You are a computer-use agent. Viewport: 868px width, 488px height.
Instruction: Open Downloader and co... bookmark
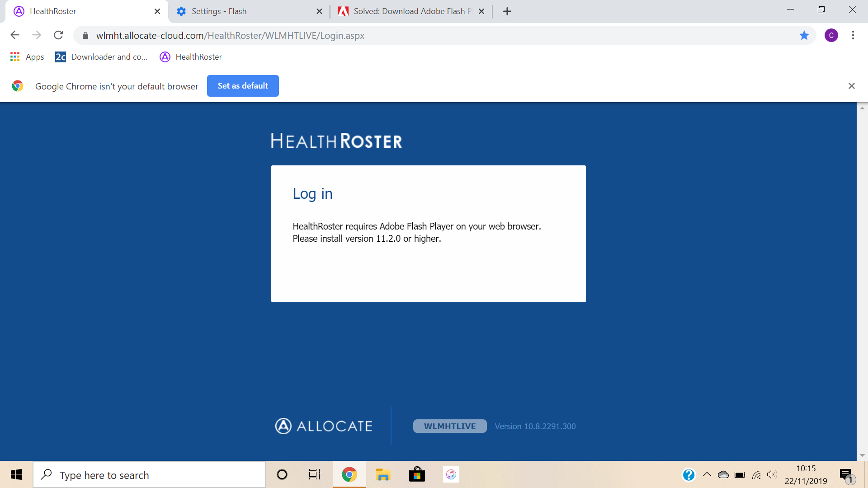pos(101,57)
